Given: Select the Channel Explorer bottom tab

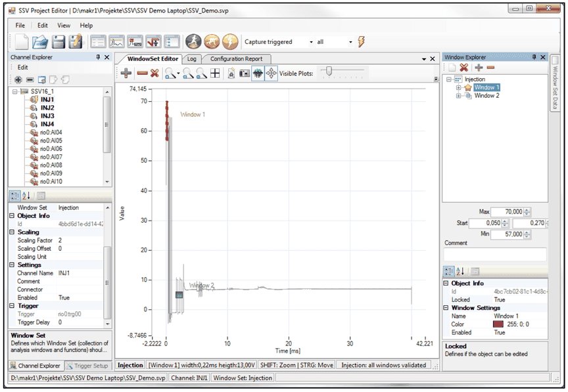Looking at the screenshot, I should pyautogui.click(x=35, y=366).
